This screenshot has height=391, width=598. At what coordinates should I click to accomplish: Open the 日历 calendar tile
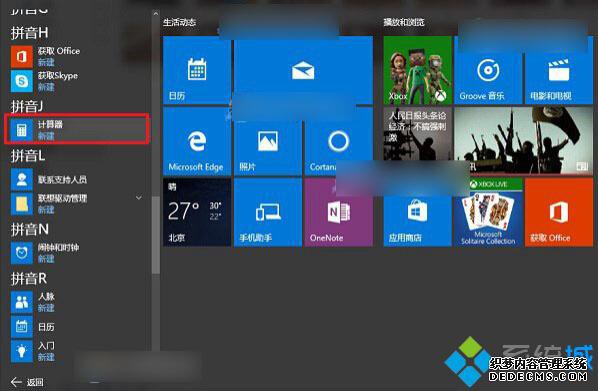197,70
